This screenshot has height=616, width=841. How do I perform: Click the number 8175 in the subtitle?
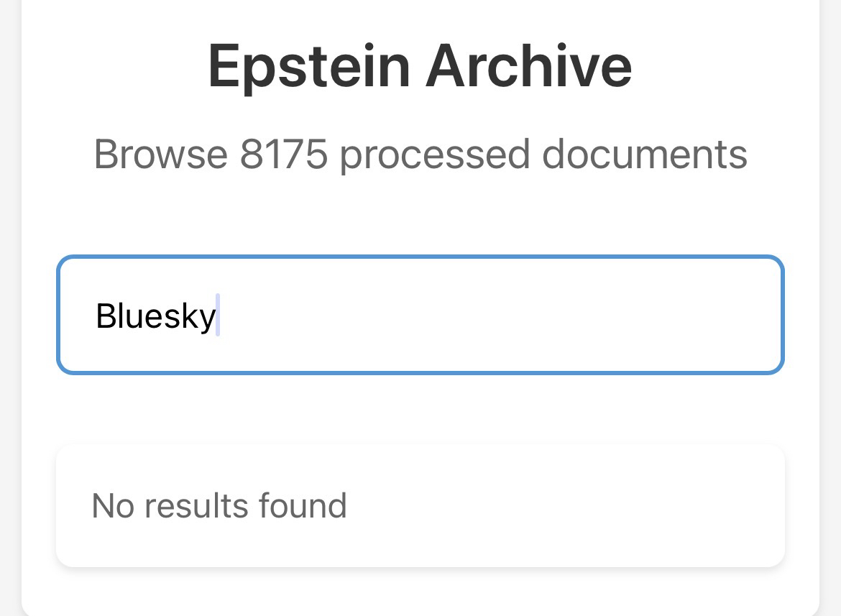coord(283,154)
